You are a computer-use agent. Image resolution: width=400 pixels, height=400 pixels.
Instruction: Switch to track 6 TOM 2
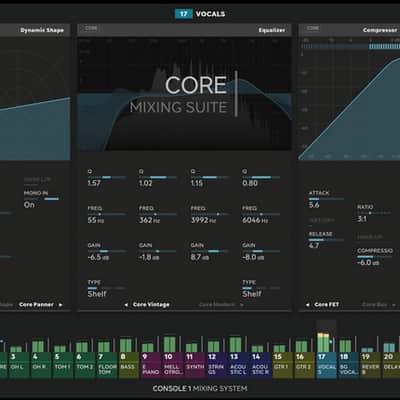(x=85, y=365)
